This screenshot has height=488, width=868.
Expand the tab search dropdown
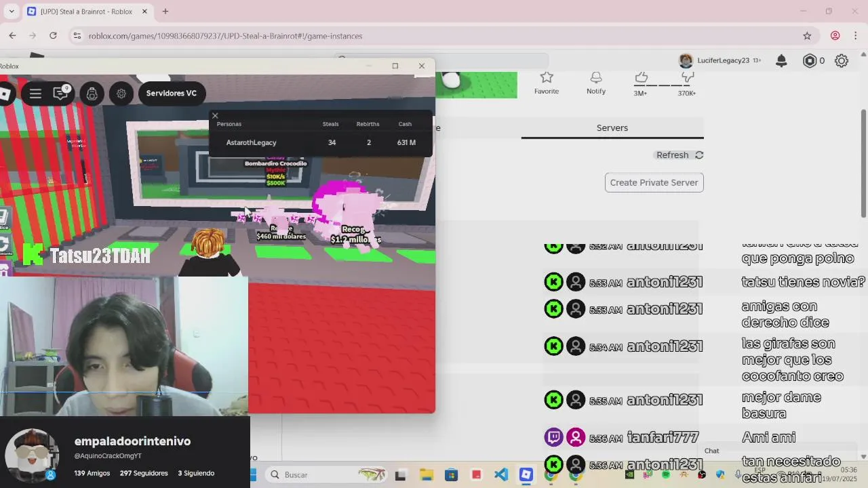[x=12, y=12]
